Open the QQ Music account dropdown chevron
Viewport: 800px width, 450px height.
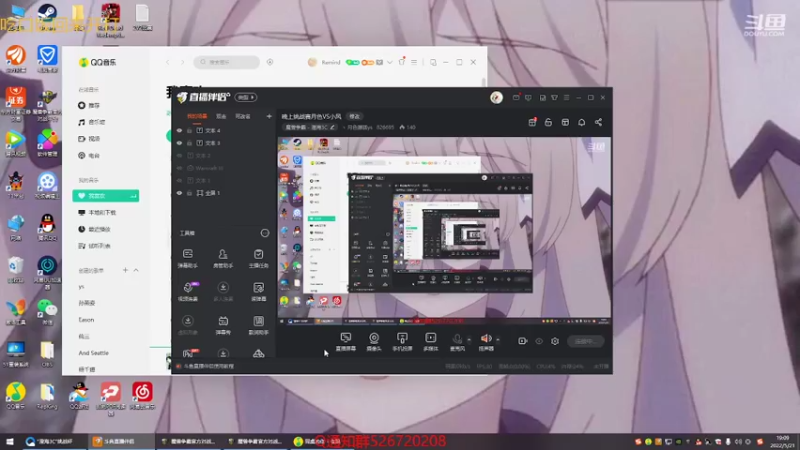pos(389,62)
